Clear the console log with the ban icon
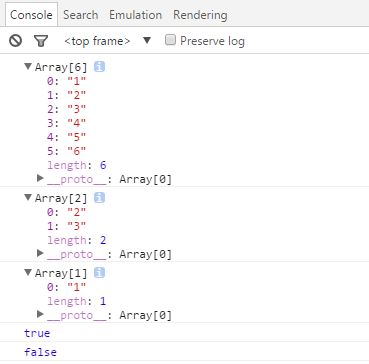369x364 pixels. pos(15,41)
